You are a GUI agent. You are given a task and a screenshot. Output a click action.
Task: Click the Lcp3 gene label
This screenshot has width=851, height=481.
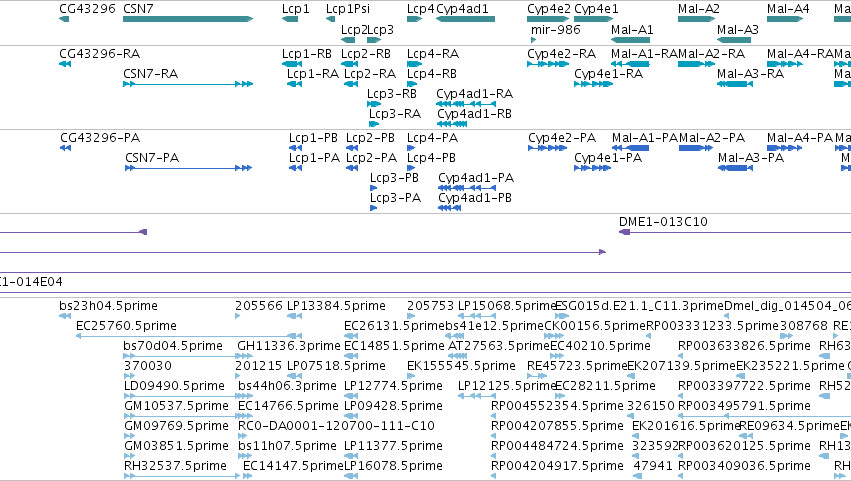click(380, 30)
